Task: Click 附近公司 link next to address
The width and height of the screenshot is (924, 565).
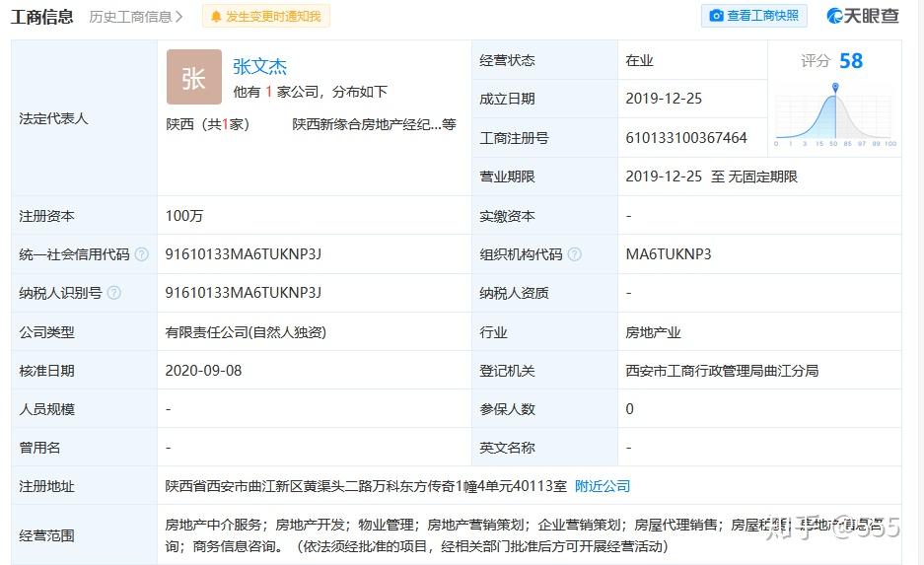Action: click(x=603, y=486)
